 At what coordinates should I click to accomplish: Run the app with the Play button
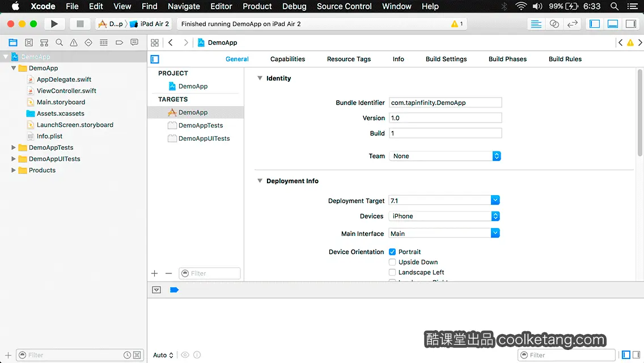(54, 24)
